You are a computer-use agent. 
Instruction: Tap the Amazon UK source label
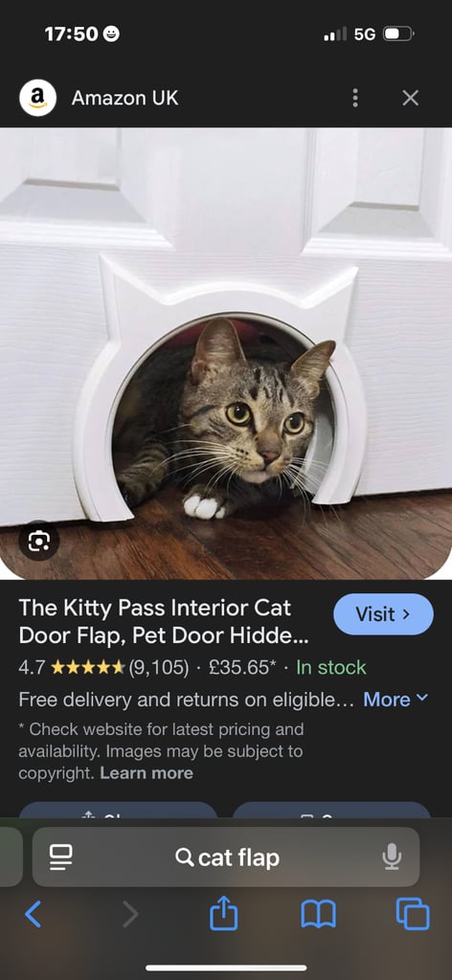[x=124, y=99]
